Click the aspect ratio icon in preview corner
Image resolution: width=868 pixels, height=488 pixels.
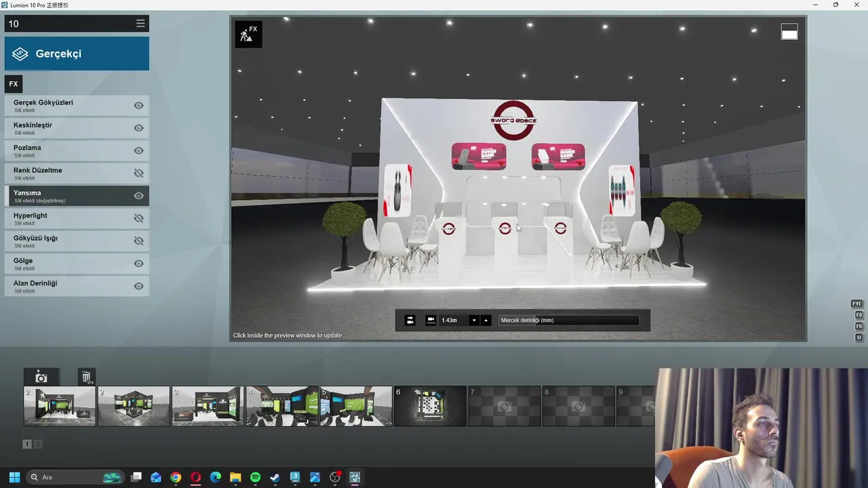click(789, 32)
